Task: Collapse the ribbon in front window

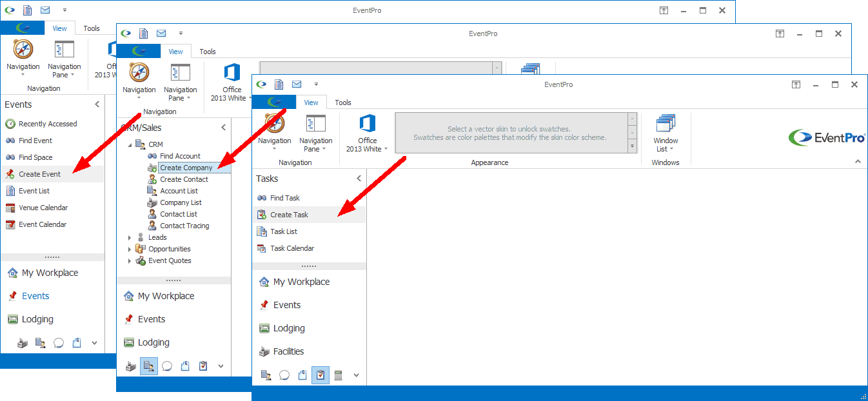Action: tap(858, 161)
